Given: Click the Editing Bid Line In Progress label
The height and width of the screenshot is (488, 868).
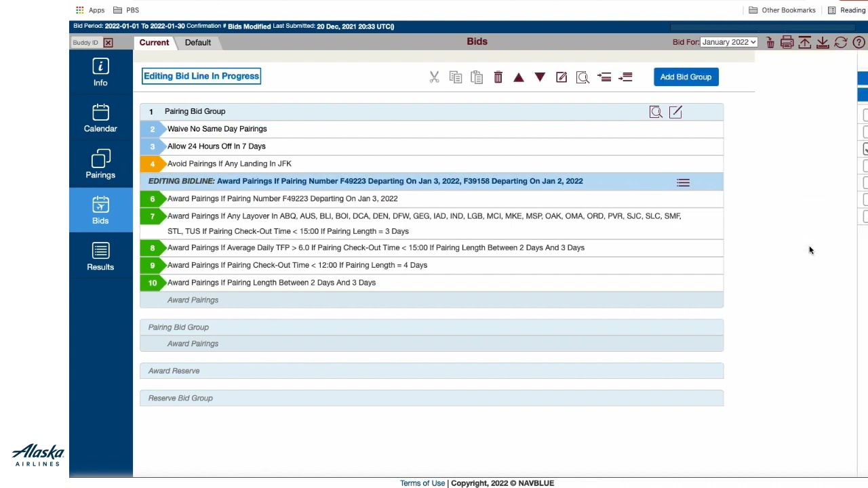Looking at the screenshot, I should click(x=201, y=76).
